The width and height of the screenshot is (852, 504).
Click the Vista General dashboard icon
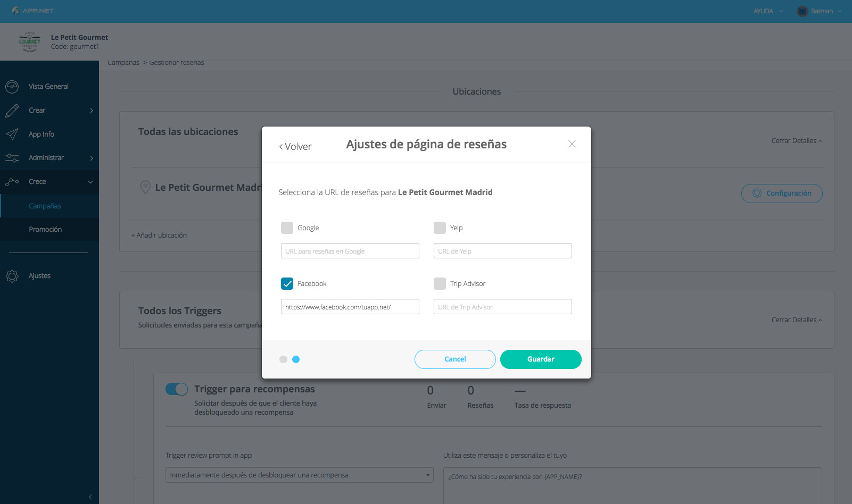pyautogui.click(x=12, y=86)
